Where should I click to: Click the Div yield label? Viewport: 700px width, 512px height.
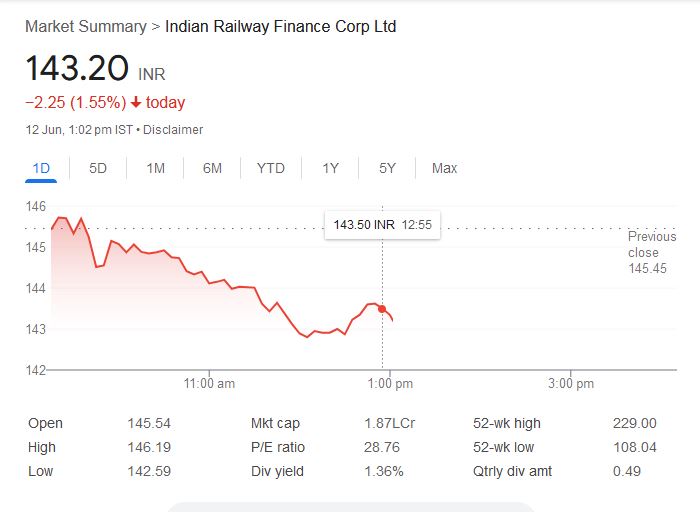[276, 471]
